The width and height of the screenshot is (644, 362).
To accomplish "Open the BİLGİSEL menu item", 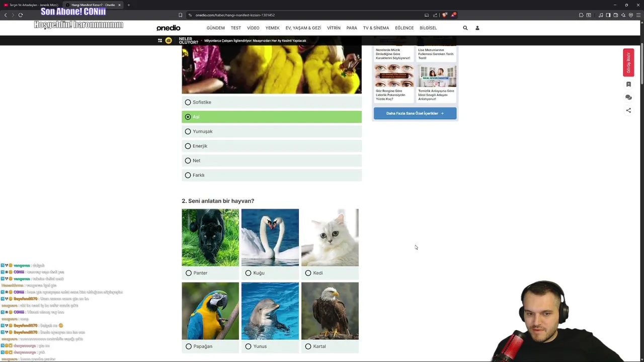I will tap(428, 28).
